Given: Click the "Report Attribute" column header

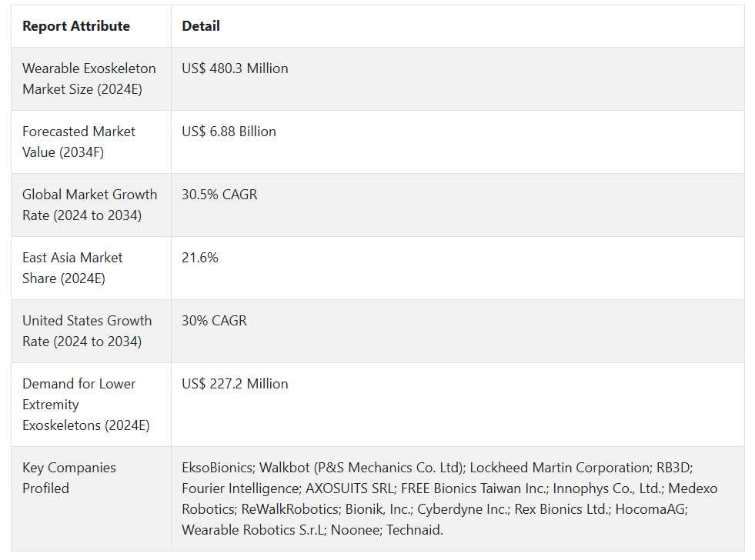Looking at the screenshot, I should (76, 26).
